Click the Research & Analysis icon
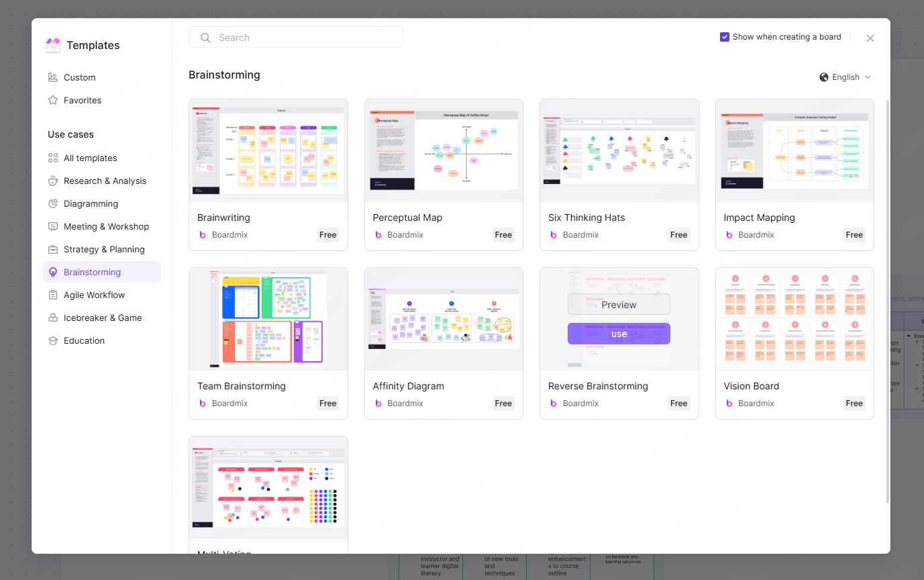This screenshot has height=580, width=924. point(53,181)
